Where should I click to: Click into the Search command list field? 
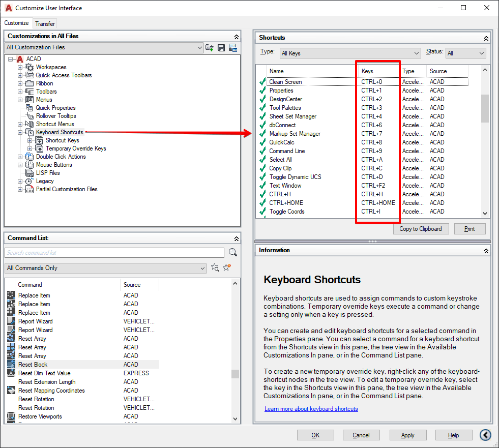pos(114,253)
